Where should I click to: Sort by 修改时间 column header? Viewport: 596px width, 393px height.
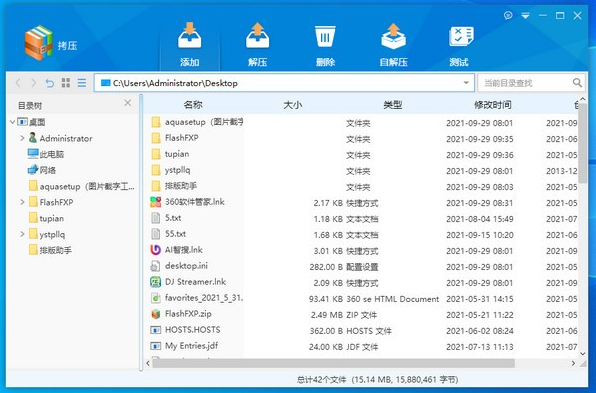(493, 105)
